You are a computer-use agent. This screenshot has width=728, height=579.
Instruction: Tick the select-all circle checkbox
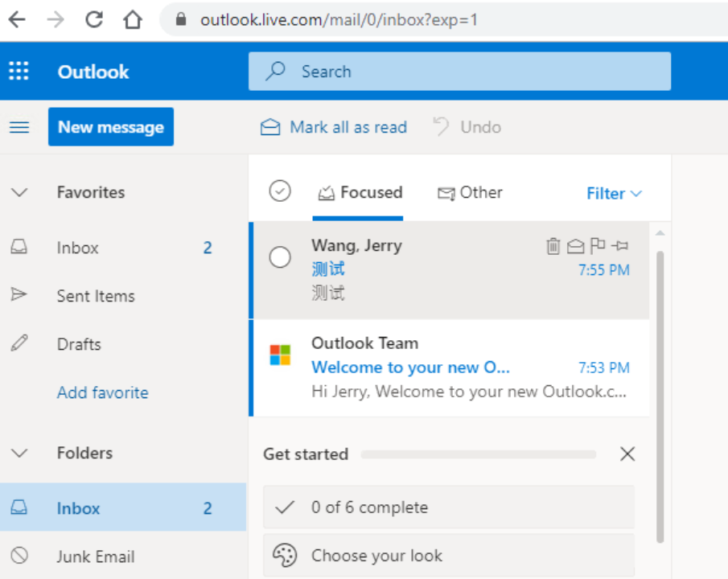(280, 191)
